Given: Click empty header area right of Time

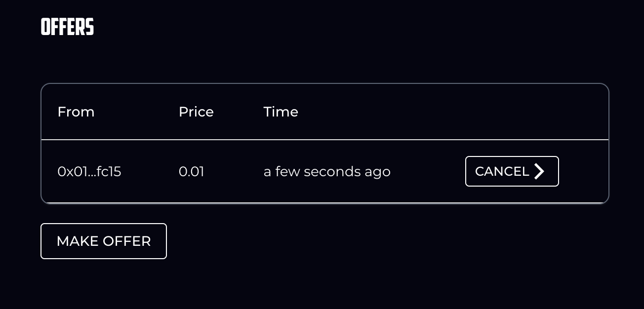Looking at the screenshot, I should pyautogui.click(x=444, y=112).
